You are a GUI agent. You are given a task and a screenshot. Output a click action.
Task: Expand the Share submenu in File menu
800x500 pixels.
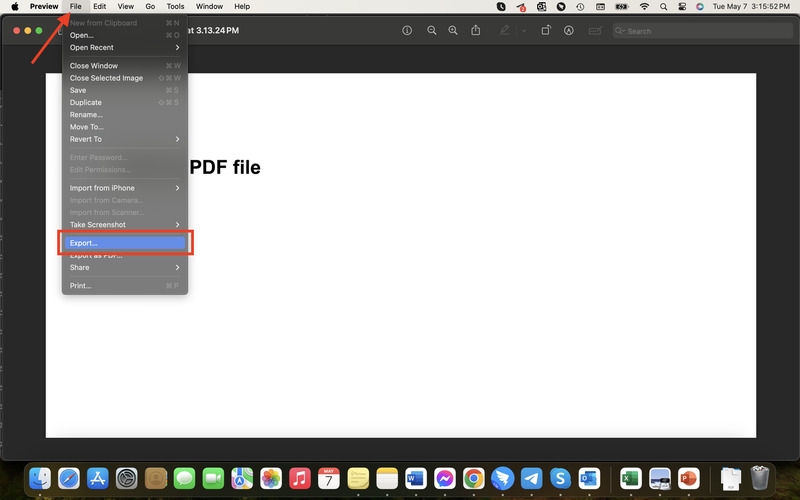125,268
